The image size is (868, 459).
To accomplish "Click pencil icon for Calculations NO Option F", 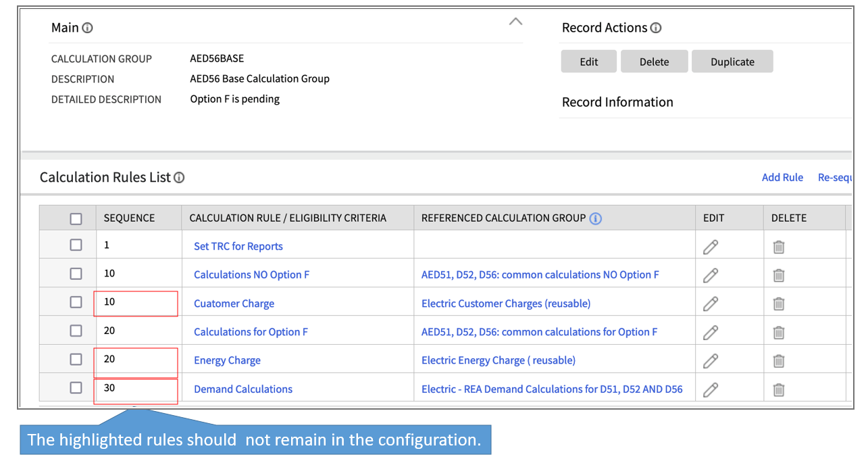I will tap(710, 275).
